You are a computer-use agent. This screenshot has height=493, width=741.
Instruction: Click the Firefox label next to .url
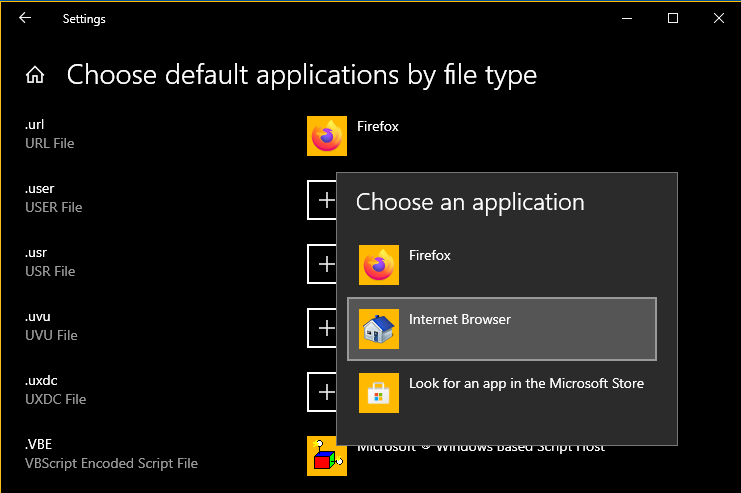pos(378,126)
